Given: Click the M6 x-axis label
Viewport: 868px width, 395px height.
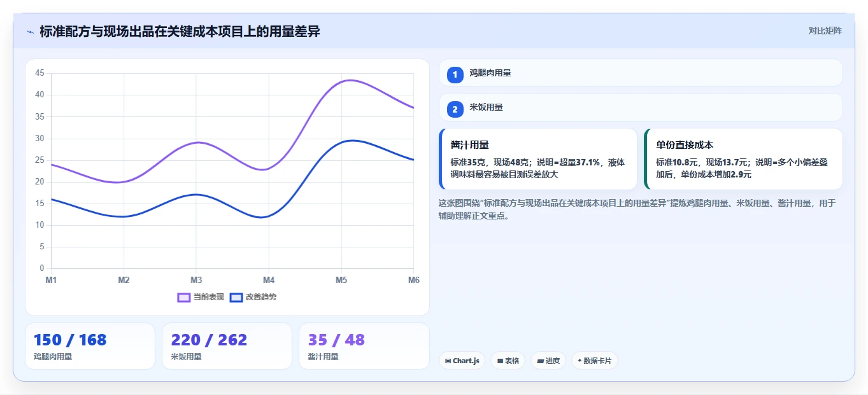Looking at the screenshot, I should 413,280.
